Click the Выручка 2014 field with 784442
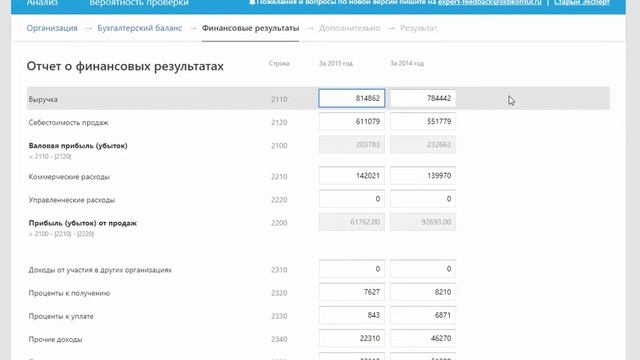Screen dimensions: 640x360 [423, 98]
